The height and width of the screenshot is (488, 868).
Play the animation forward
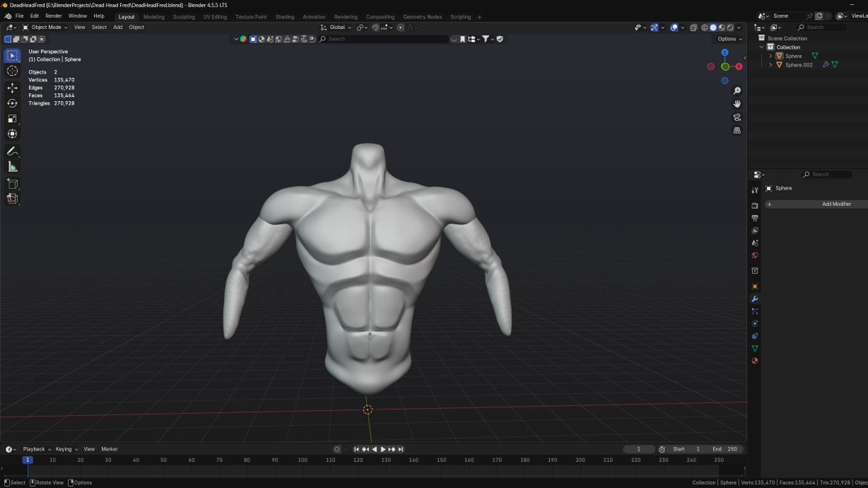click(x=383, y=449)
